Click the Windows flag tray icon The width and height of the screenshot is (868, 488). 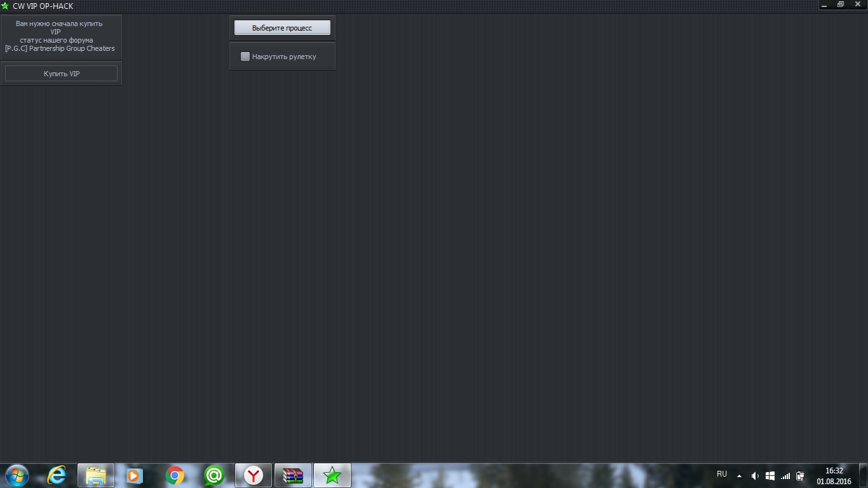click(x=770, y=476)
